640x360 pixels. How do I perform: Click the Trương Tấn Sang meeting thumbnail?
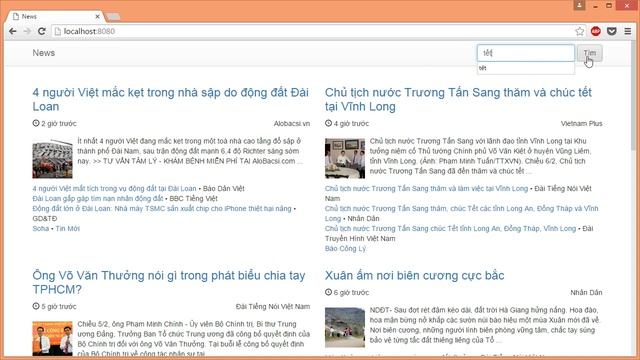[345, 158]
